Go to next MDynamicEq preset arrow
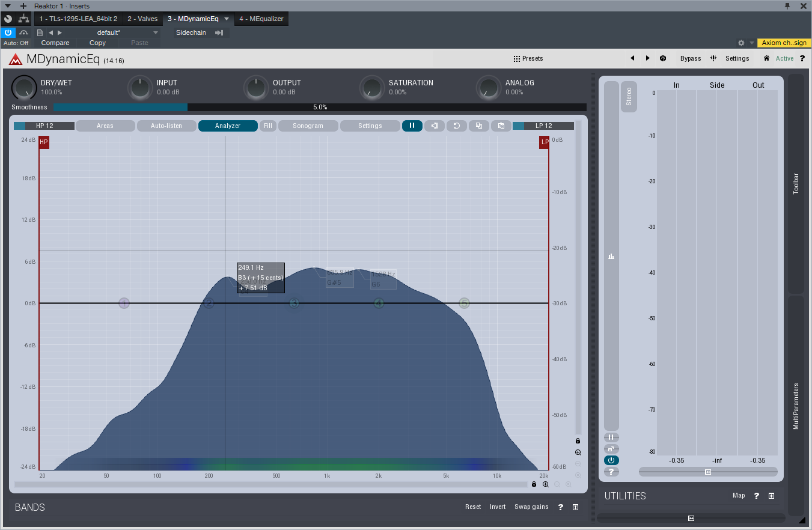Screen dimensions: 812x530 pos(647,58)
